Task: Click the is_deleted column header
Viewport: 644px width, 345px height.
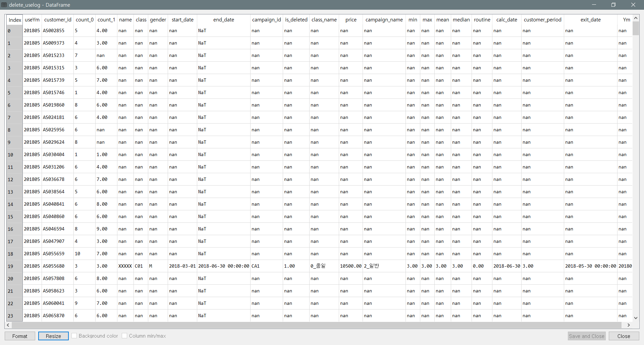Action: coord(296,20)
